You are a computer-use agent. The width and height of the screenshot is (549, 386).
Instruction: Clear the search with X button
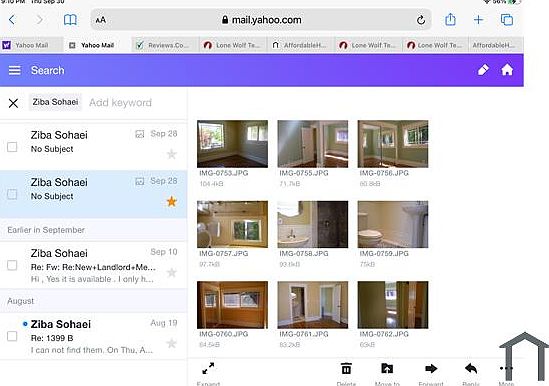point(13,103)
